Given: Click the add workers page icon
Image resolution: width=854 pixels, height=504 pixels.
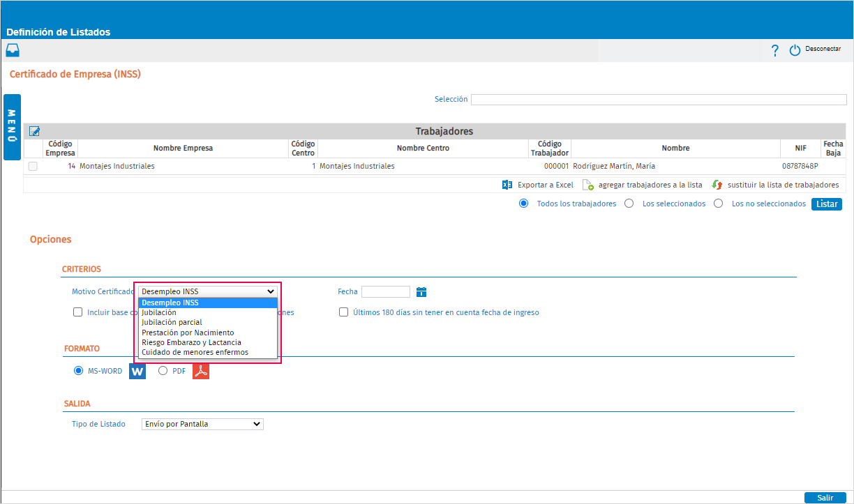Looking at the screenshot, I should (x=587, y=185).
